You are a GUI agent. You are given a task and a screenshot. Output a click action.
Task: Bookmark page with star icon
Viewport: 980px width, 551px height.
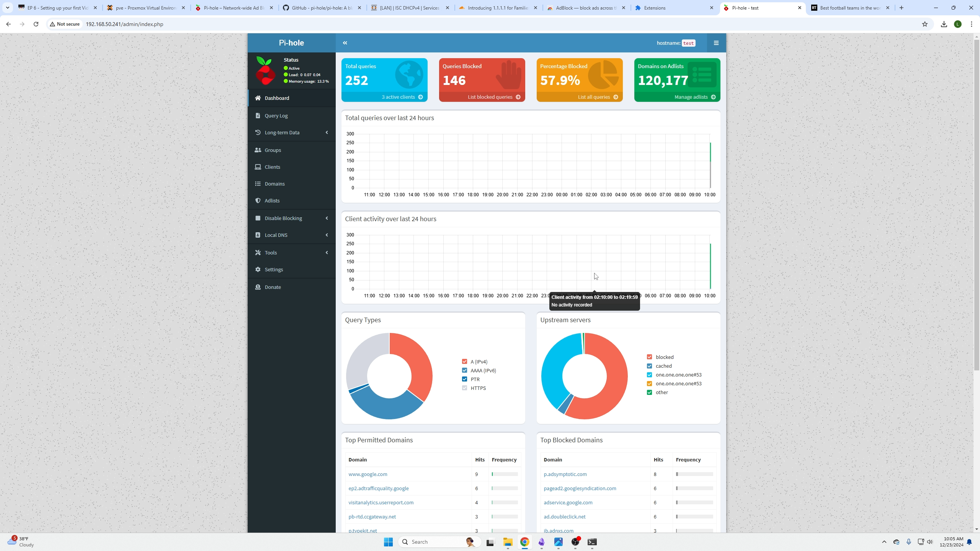(x=925, y=24)
